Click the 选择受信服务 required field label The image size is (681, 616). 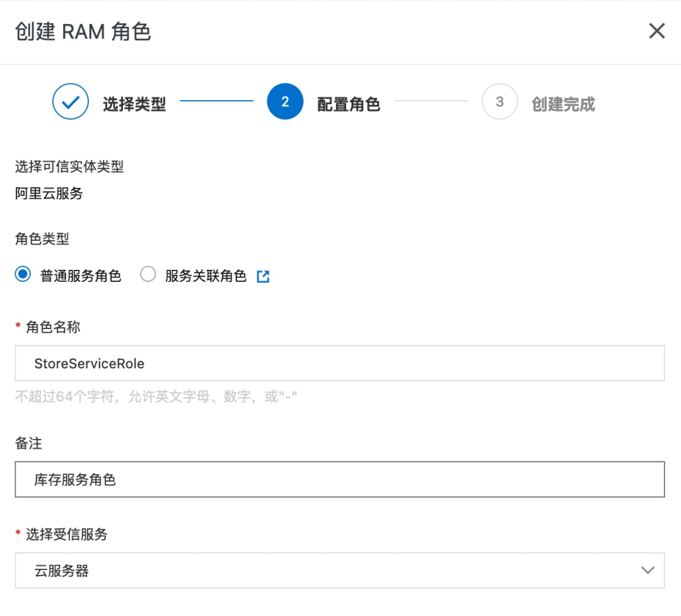pyautogui.click(x=66, y=535)
